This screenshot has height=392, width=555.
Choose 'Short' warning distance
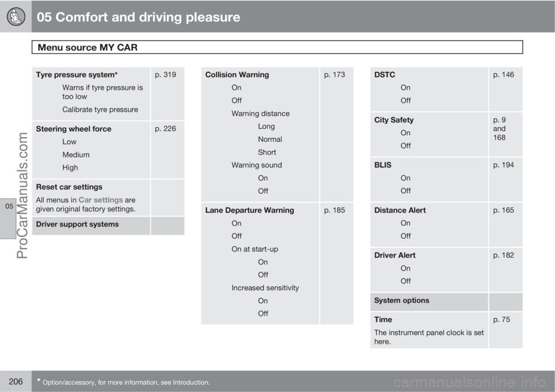(267, 152)
